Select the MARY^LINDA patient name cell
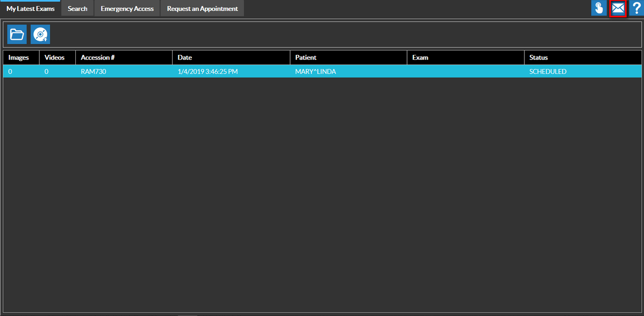Image resolution: width=644 pixels, height=316 pixels. 316,72
